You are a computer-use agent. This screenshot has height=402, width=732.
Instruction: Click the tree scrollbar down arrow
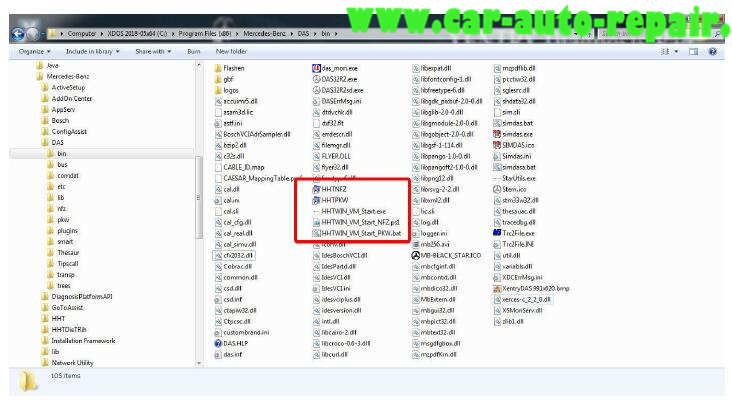tap(199, 363)
